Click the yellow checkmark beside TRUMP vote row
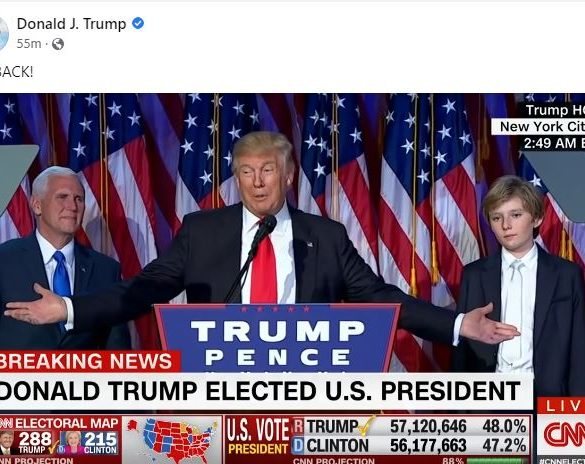Screen dimensions: 585x464 tap(367, 426)
